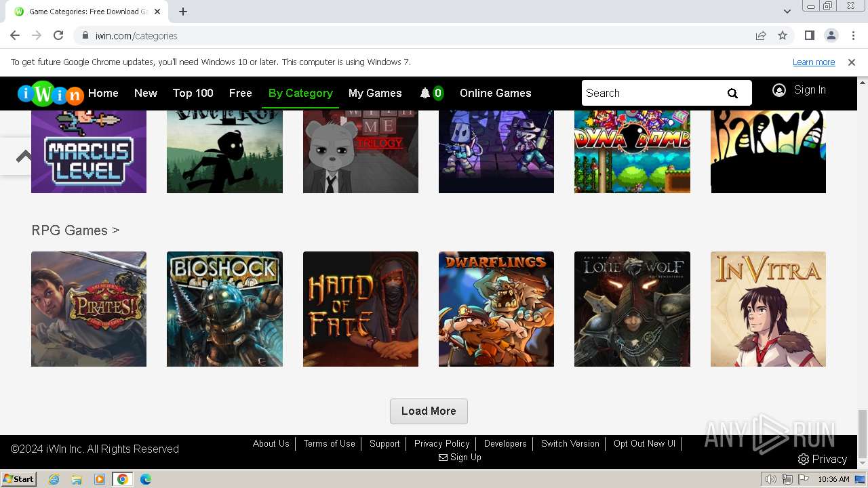Go to Home nav item
Image resolution: width=868 pixels, height=488 pixels.
tap(103, 94)
